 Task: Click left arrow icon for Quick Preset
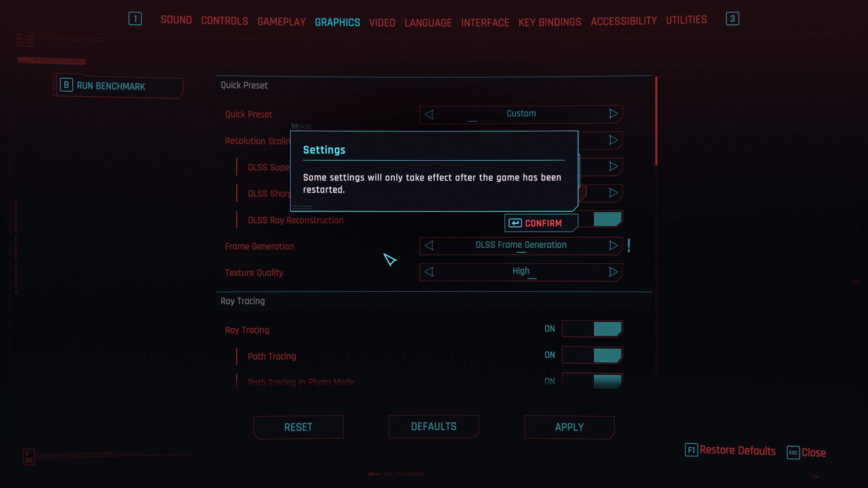(x=429, y=114)
